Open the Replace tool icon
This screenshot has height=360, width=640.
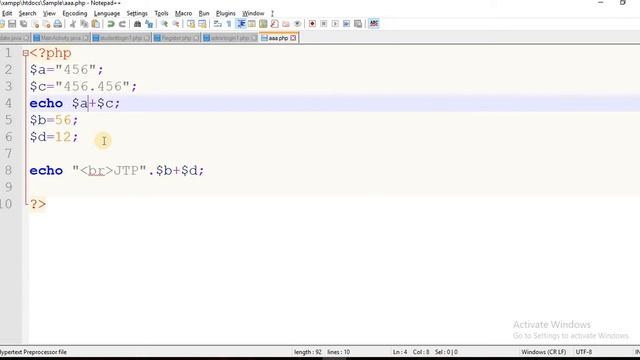click(149, 24)
